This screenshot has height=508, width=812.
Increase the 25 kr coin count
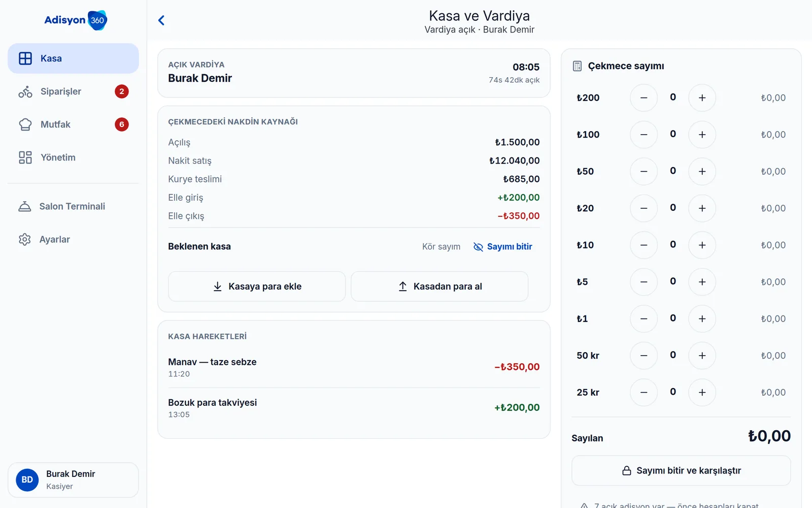pos(702,392)
